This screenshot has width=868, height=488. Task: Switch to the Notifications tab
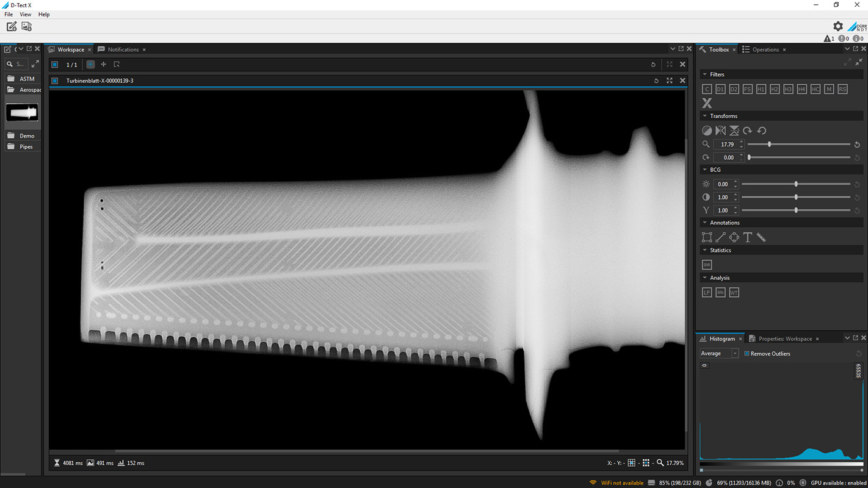click(123, 49)
